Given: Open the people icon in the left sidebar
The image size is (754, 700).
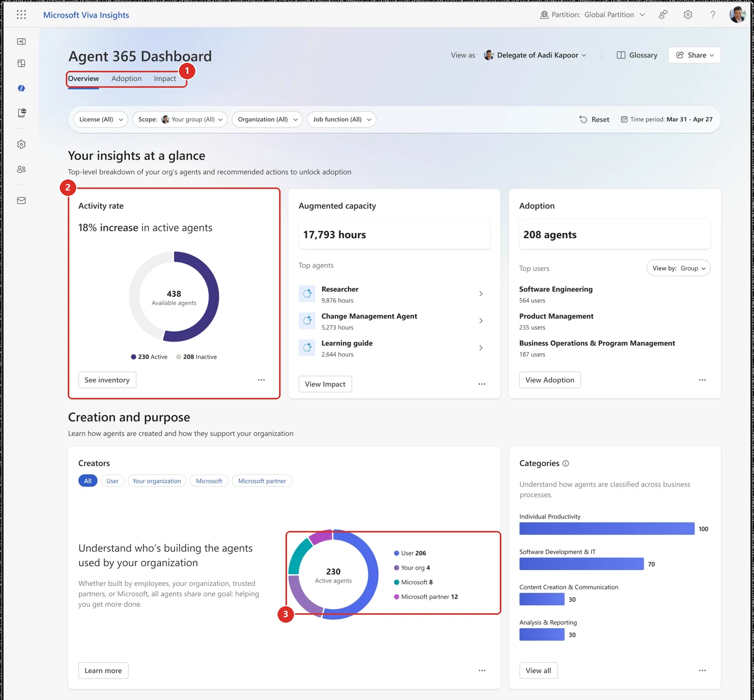Looking at the screenshot, I should click(21, 170).
